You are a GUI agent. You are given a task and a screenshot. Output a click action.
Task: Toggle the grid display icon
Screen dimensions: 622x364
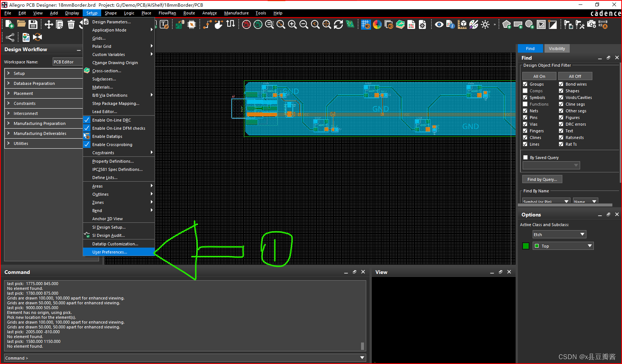click(x=366, y=24)
